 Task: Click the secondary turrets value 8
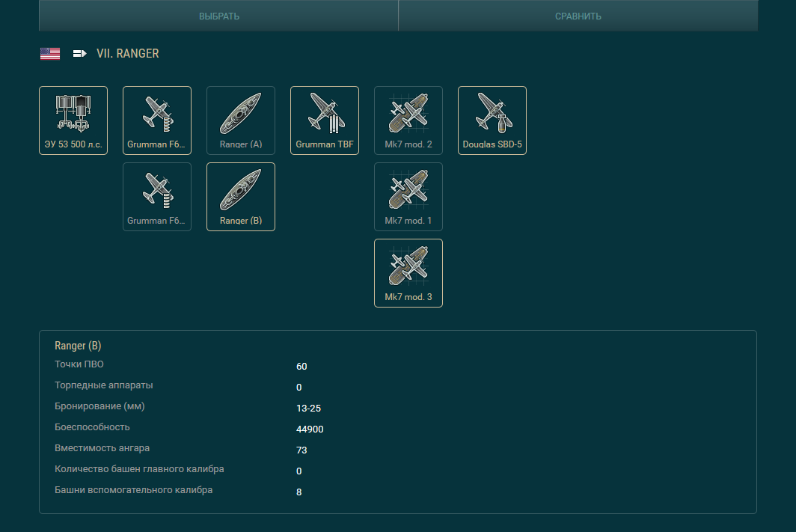pyautogui.click(x=299, y=492)
